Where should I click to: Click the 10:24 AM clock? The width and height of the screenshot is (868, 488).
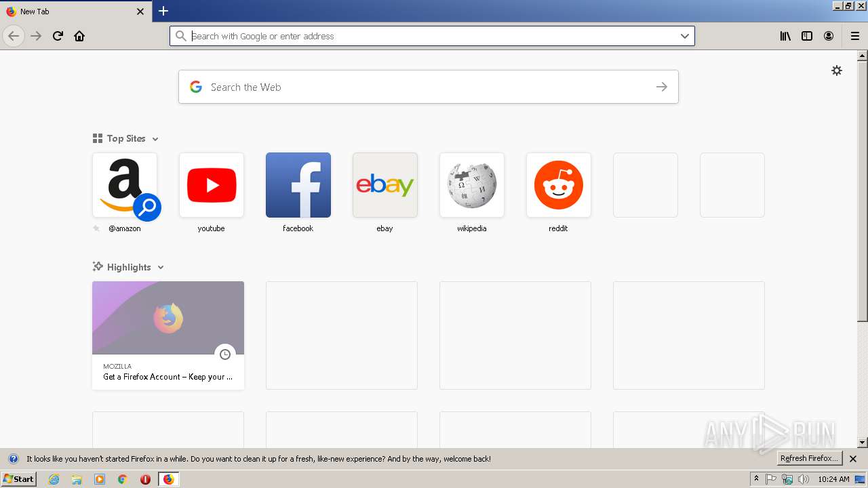[833, 479]
